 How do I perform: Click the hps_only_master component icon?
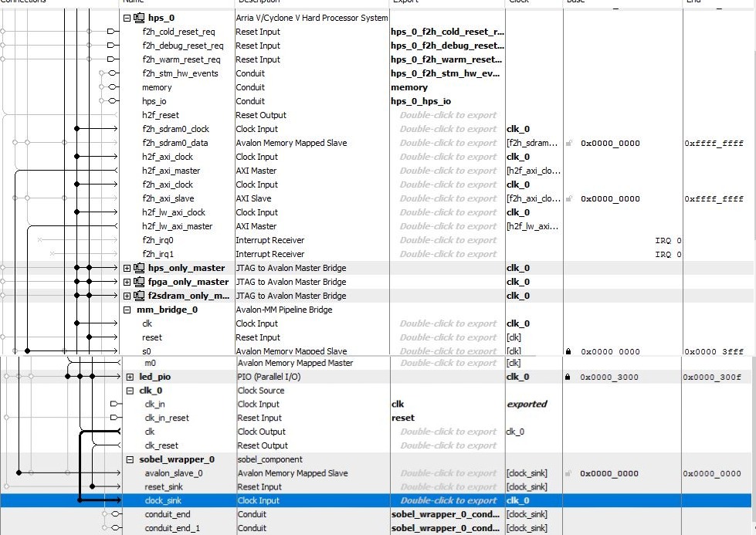[x=139, y=268]
